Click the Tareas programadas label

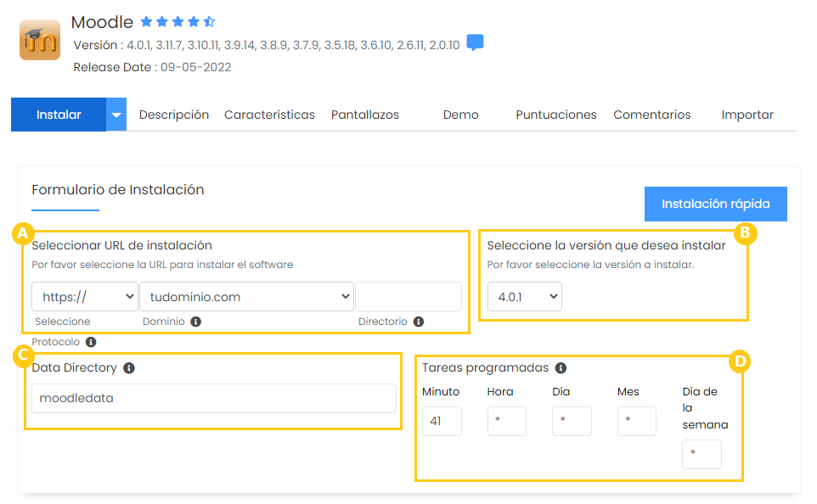(x=485, y=367)
